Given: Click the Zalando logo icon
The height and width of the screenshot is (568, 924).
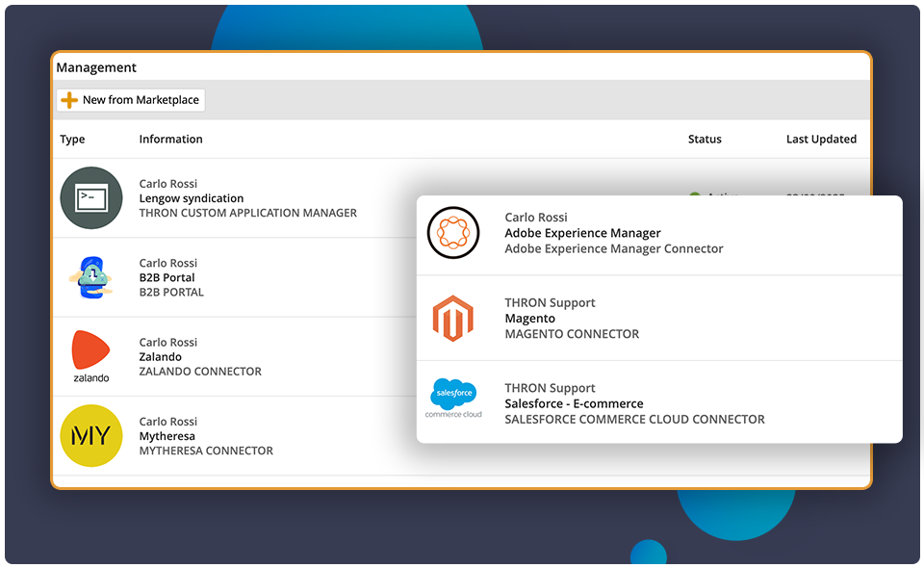Looking at the screenshot, I should 91,353.
